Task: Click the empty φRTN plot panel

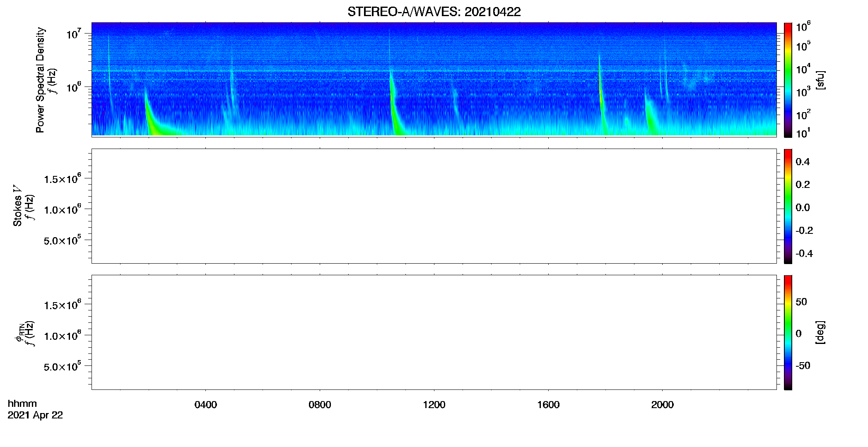Action: tap(434, 332)
